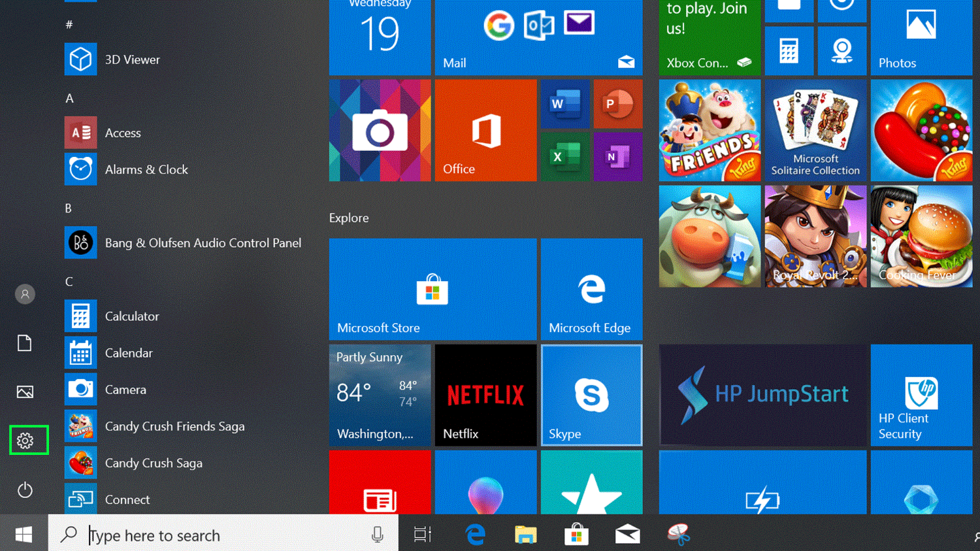Open the colorful Camera tile
Viewport: 980px width, 551px height.
[380, 130]
